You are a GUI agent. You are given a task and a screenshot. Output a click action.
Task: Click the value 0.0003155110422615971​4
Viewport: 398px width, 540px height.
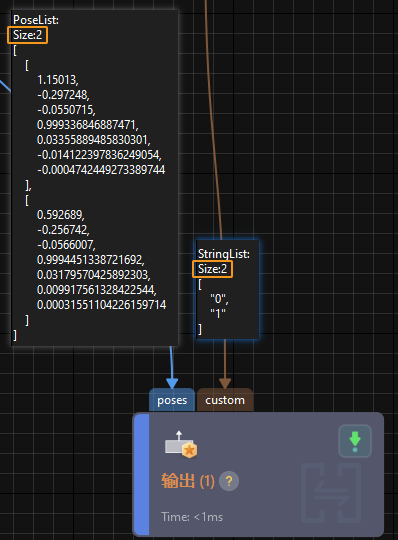(102, 305)
